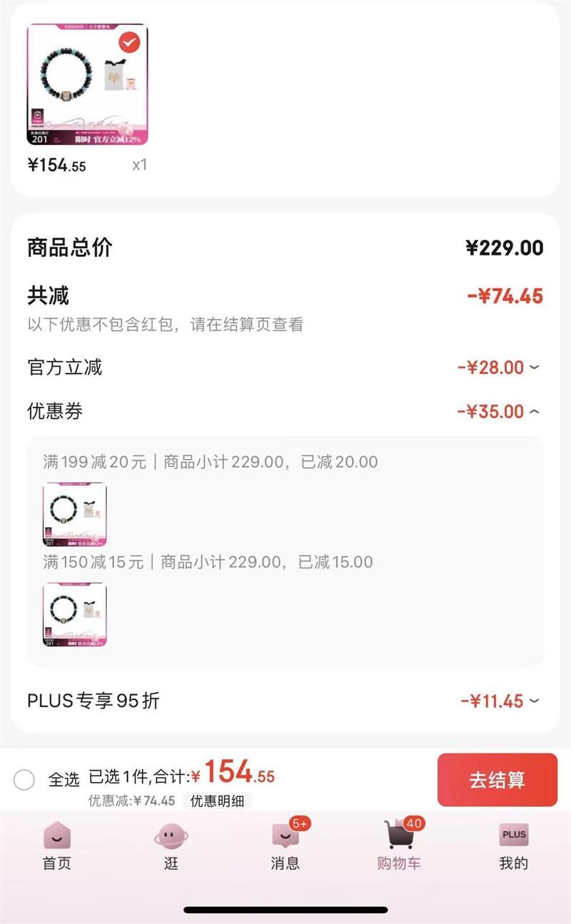Screen dimensions: 571x924
Task: Toggle the 全选 select-all circle
Action: coord(24,780)
